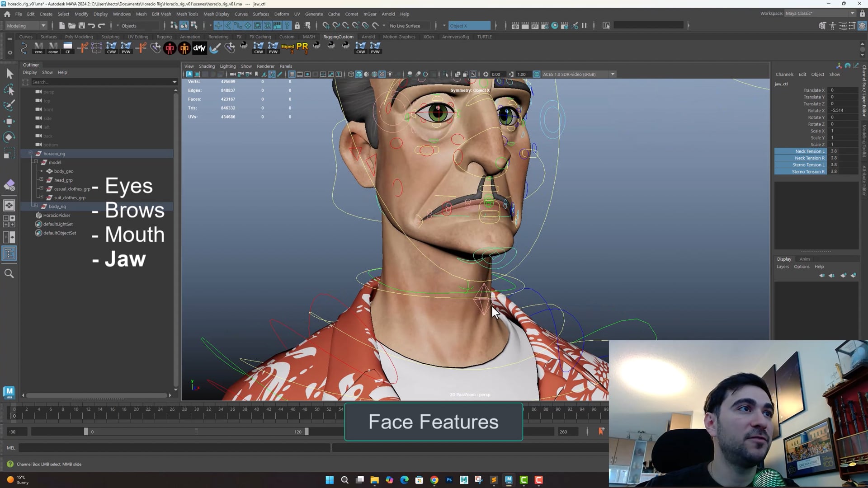The height and width of the screenshot is (488, 868).
Task: Expand the body_rig outliner node
Action: [36, 206]
